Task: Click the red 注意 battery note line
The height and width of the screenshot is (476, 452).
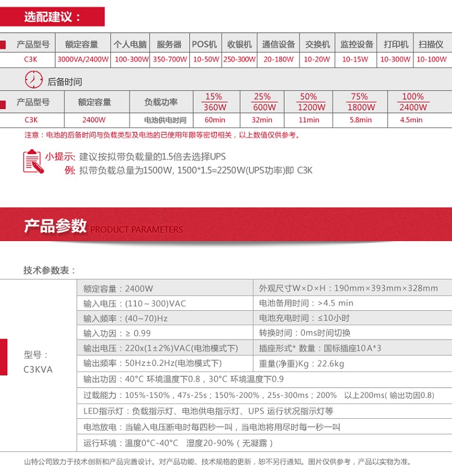Action: (x=162, y=135)
